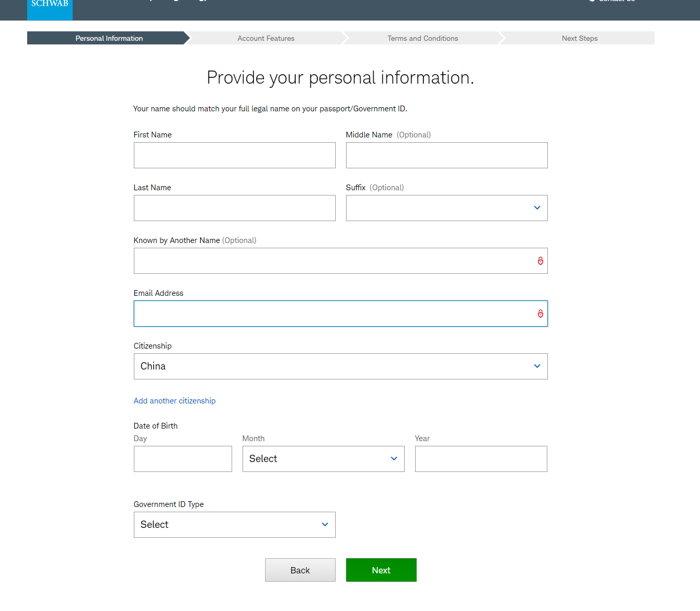
Task: Click the Add another citizenship link
Action: 175,401
